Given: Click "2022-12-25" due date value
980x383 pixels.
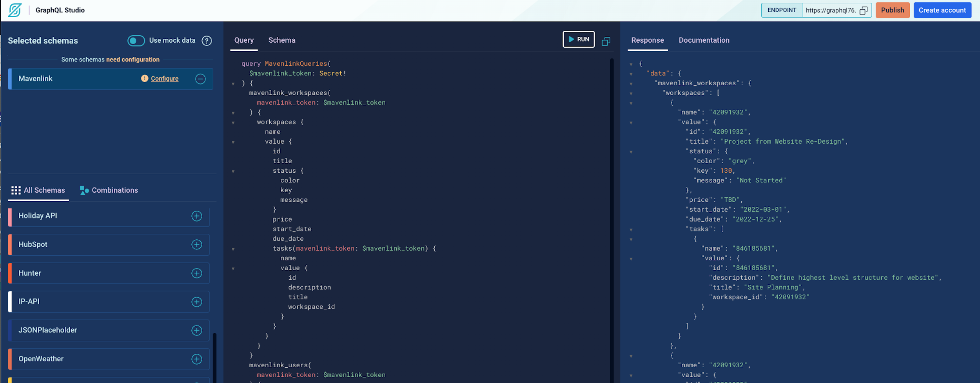Looking at the screenshot, I should pyautogui.click(x=755, y=219).
